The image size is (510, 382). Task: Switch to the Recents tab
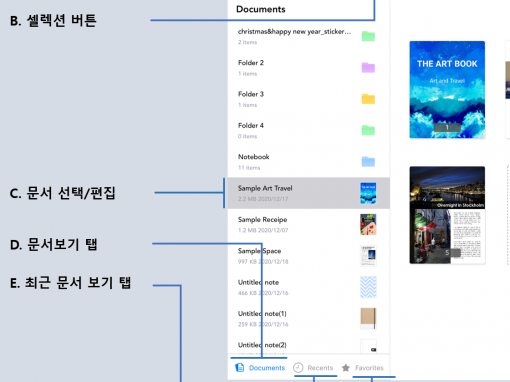point(313,368)
